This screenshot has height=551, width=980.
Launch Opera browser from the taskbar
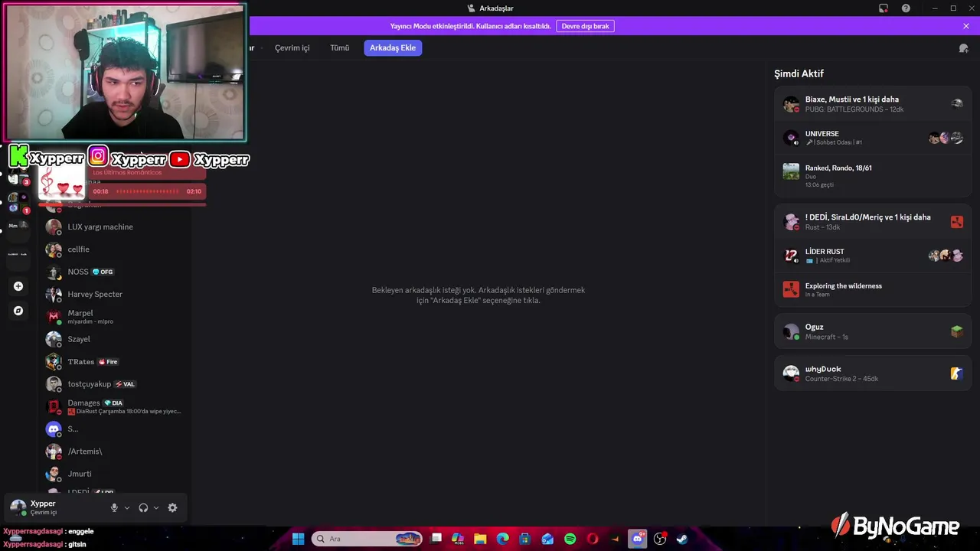[x=592, y=539]
